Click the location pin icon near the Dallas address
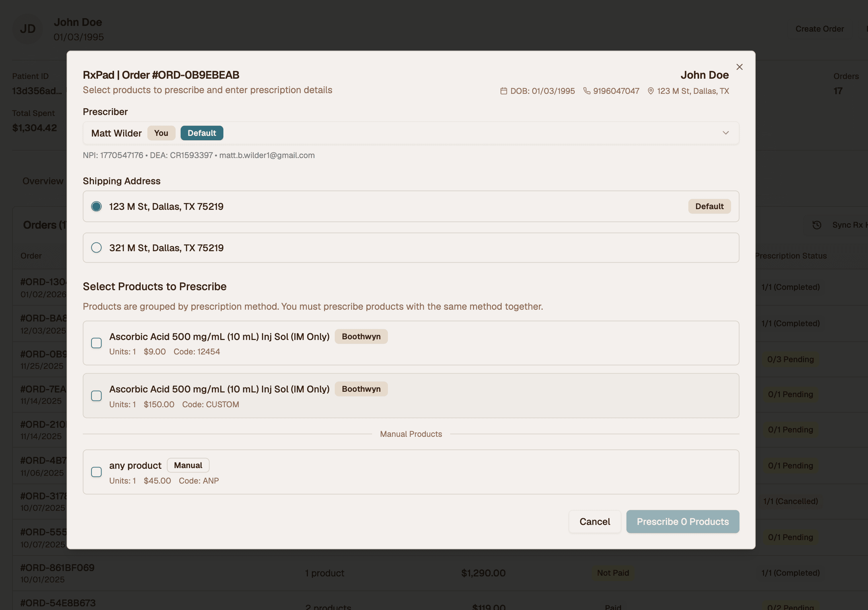This screenshot has height=610, width=868. (x=651, y=91)
